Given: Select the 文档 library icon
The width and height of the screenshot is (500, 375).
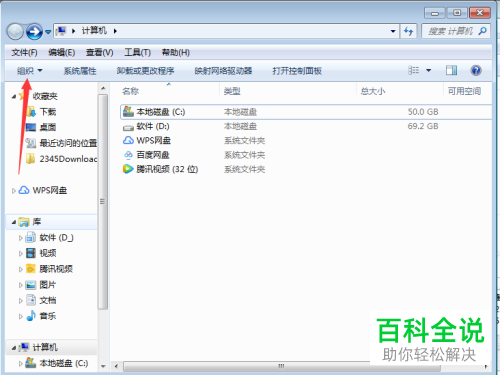Looking at the screenshot, I should 31,300.
